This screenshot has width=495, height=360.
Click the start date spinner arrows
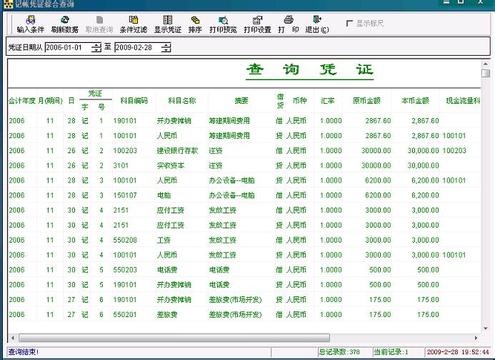(x=96, y=47)
